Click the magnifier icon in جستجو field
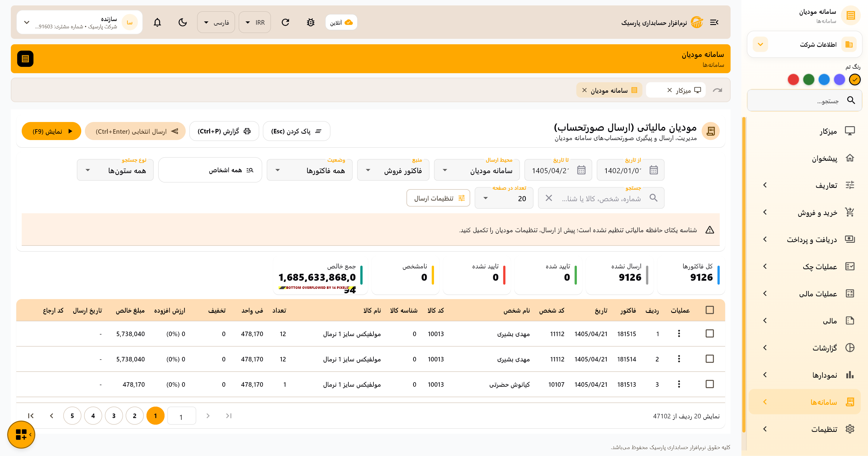The image size is (868, 456). coord(653,198)
